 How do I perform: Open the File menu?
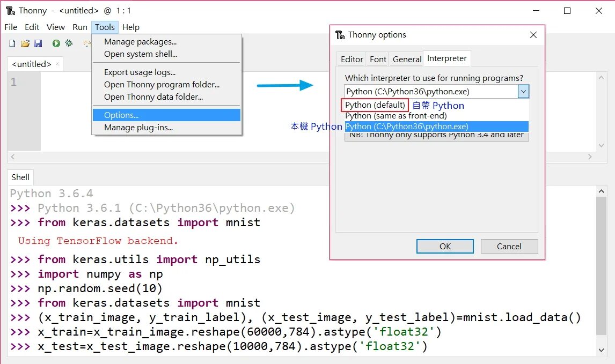click(11, 27)
